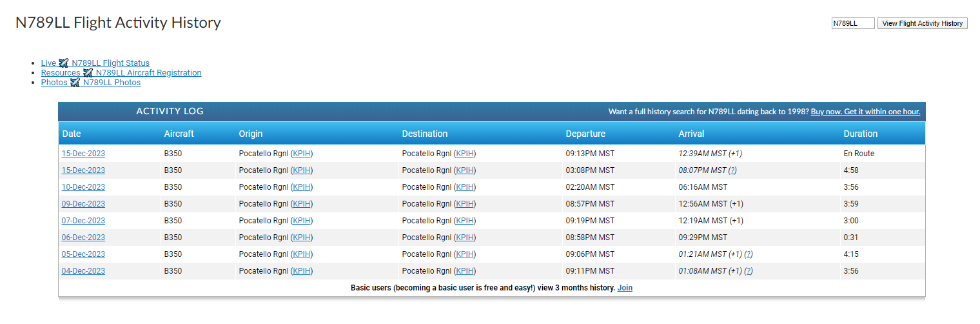Click the 0:31 duration value
This screenshot has width=980, height=324.
pyautogui.click(x=851, y=238)
